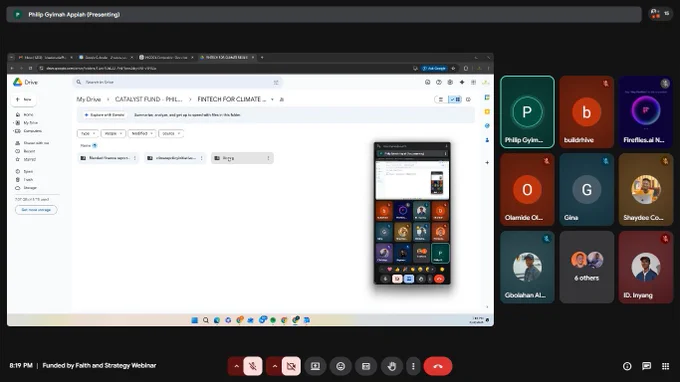This screenshot has width=680, height=382.
Task: Click the Present now screen share button
Action: tap(315, 366)
